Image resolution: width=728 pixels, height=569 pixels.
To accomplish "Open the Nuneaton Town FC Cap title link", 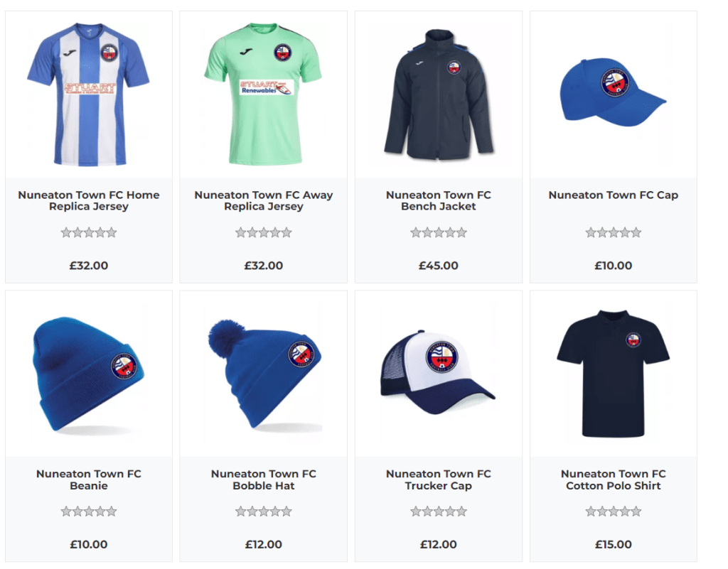I will [614, 195].
